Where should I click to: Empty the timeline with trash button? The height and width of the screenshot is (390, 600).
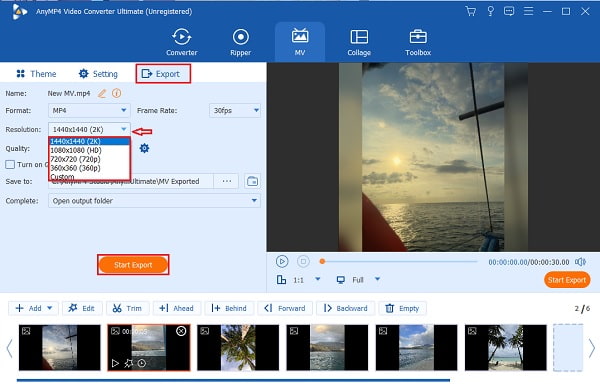pos(403,308)
